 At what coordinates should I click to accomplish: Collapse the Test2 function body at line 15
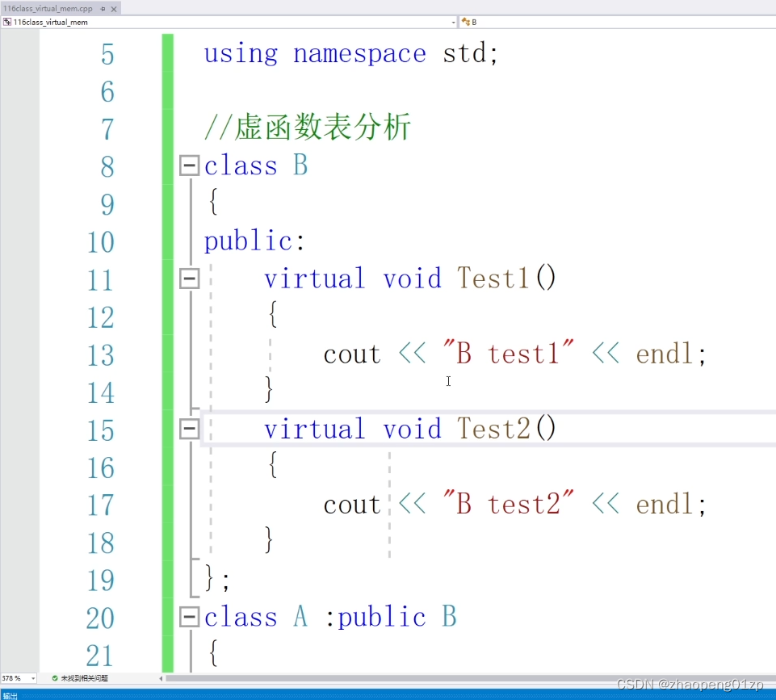[188, 429]
